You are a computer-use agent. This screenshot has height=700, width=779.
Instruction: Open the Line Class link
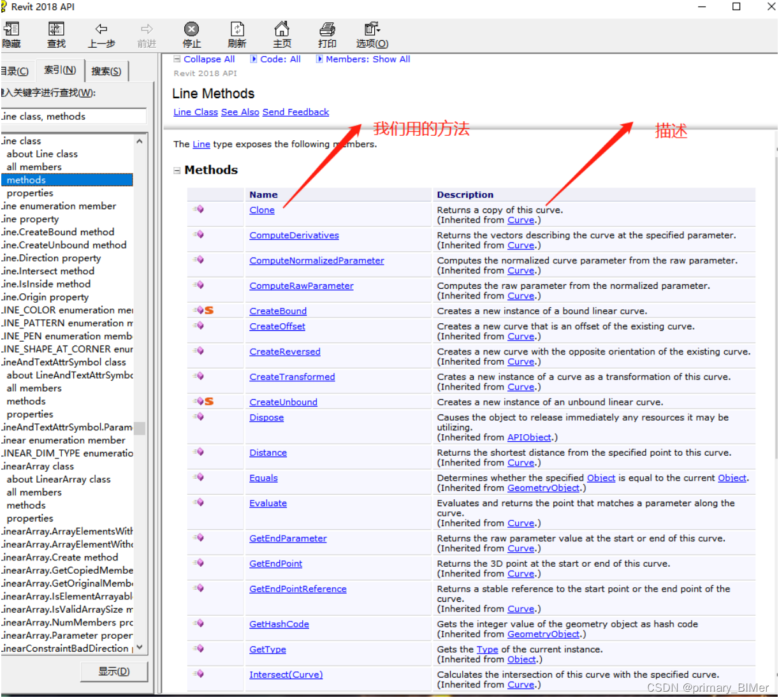[x=196, y=112]
